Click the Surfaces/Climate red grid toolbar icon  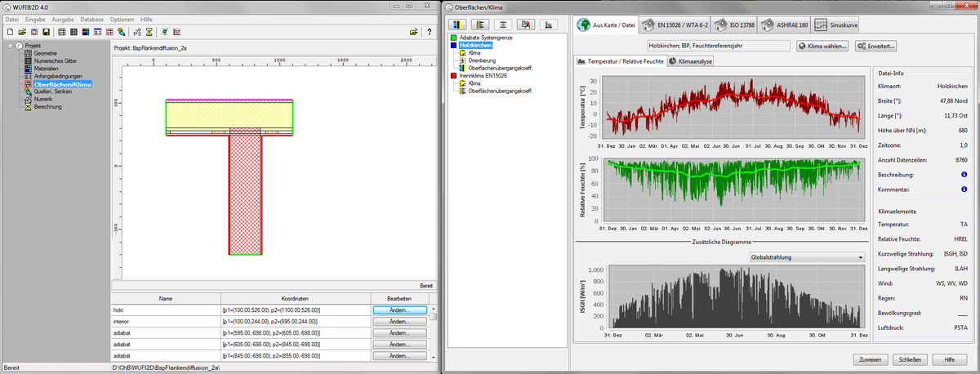click(109, 32)
